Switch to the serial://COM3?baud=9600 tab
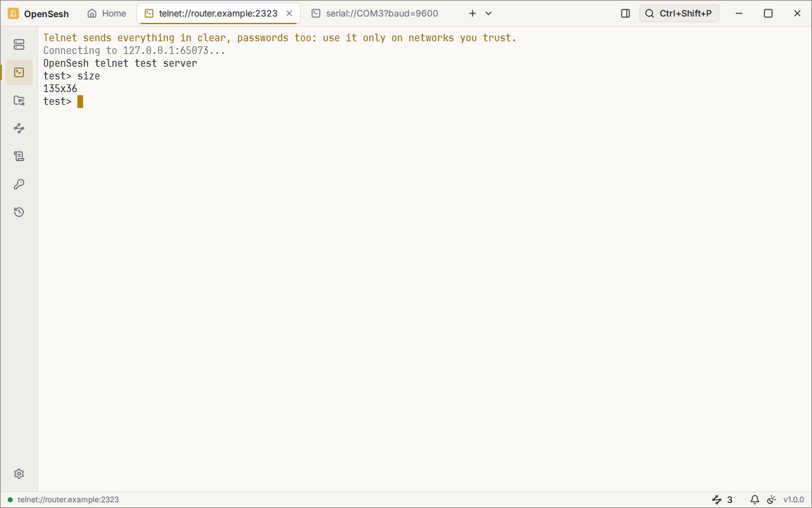The width and height of the screenshot is (812, 508). tap(375, 13)
